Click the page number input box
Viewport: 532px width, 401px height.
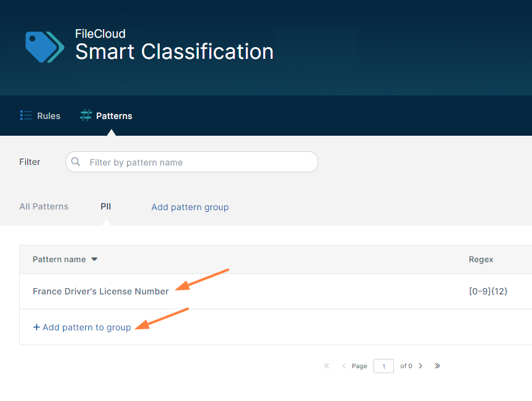click(383, 366)
